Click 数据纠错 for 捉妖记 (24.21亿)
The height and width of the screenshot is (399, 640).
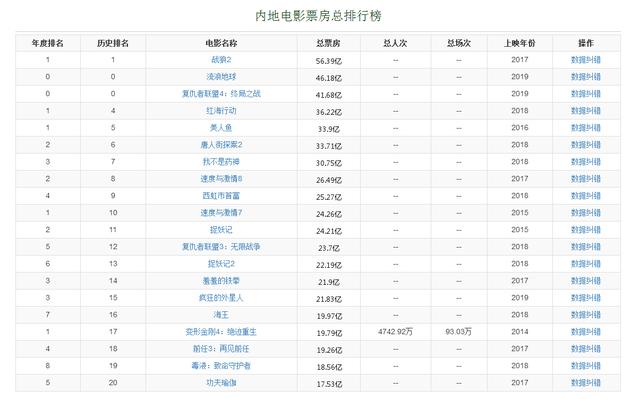coord(586,230)
